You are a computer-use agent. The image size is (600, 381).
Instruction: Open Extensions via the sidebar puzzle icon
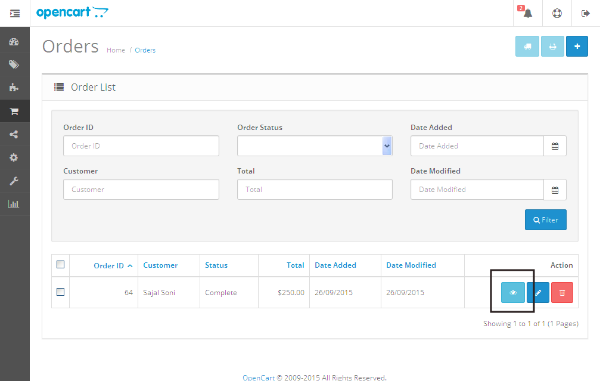tap(14, 88)
